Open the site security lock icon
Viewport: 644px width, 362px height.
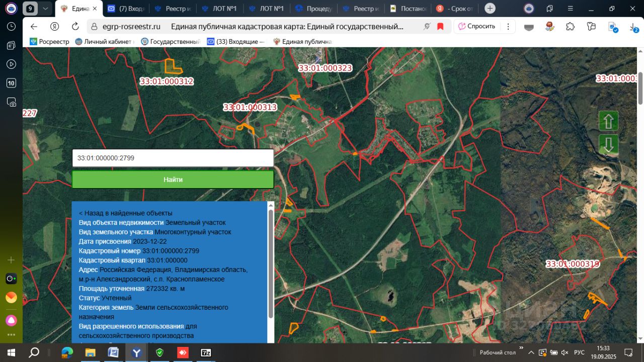point(94,27)
